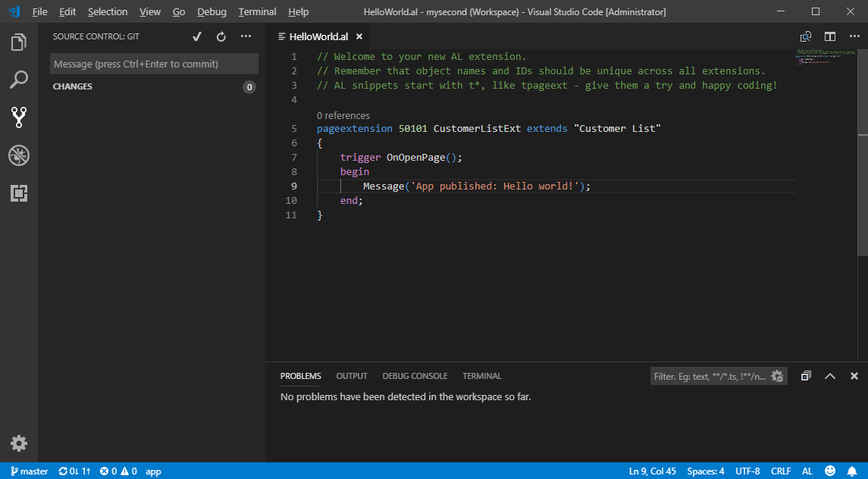Open the Explorer view in activity bar
Image resolution: width=868 pixels, height=479 pixels.
pyautogui.click(x=19, y=42)
